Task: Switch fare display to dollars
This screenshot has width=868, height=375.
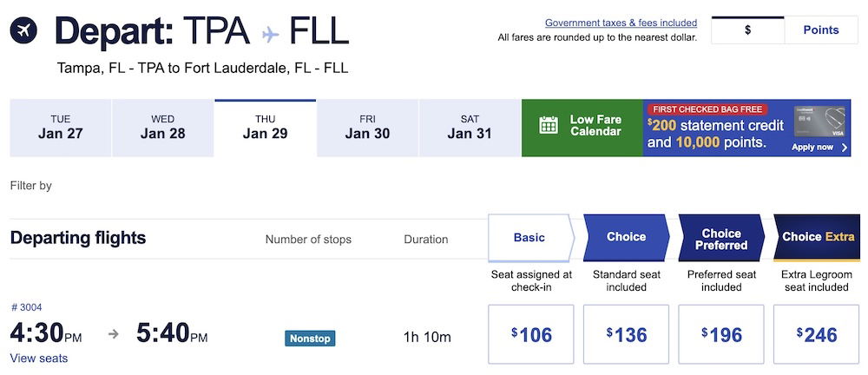Action: pyautogui.click(x=747, y=30)
